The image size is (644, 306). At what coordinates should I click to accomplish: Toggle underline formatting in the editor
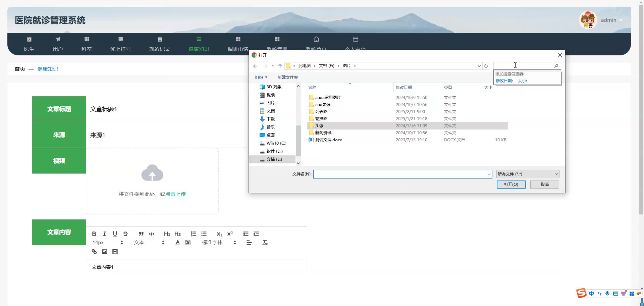115,234
